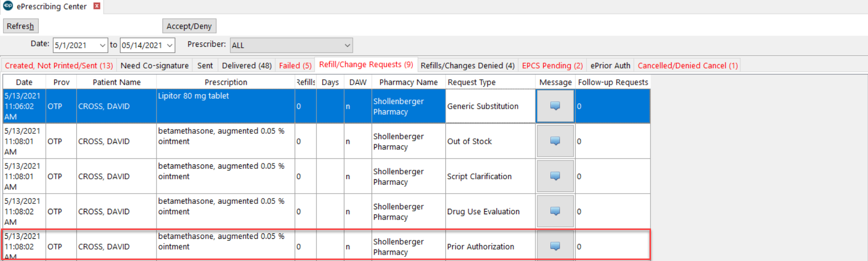Switch to Need Co-signature tab
This screenshot has height=261, width=868.
[x=155, y=65]
